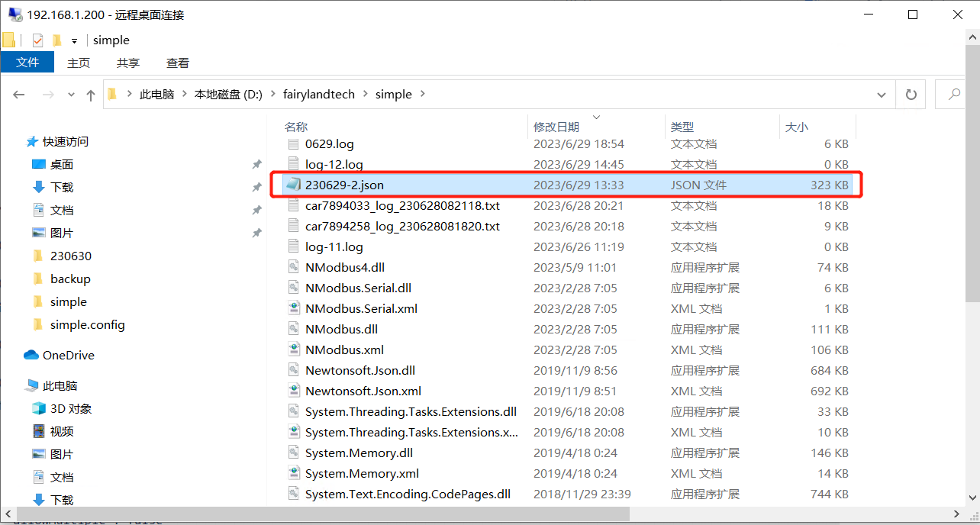The height and width of the screenshot is (525, 980).
Task: Open the recent locations dropdown arrow
Action: tap(72, 95)
